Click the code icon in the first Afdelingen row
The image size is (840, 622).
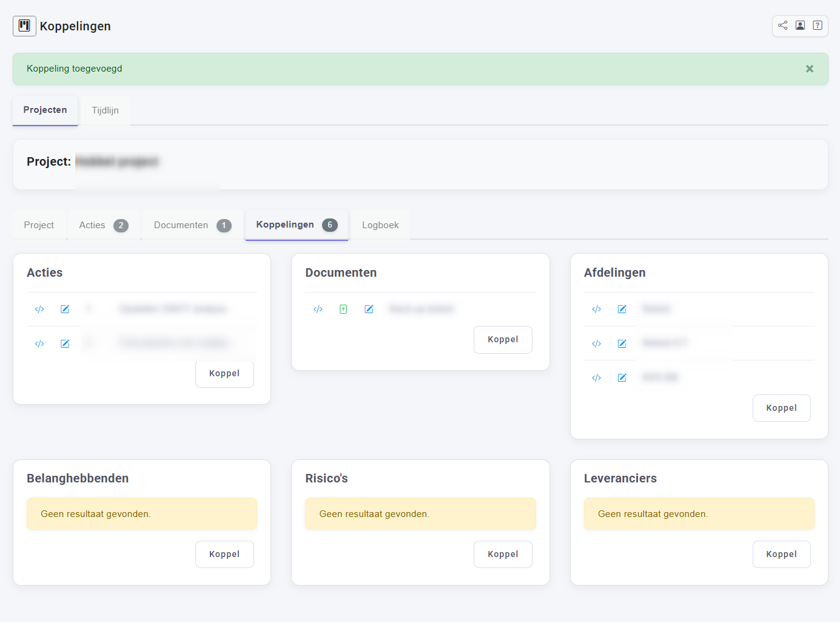pyautogui.click(x=597, y=309)
